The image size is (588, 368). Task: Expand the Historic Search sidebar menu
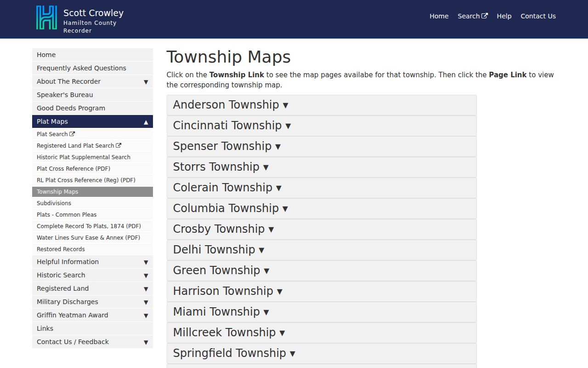pos(92,275)
